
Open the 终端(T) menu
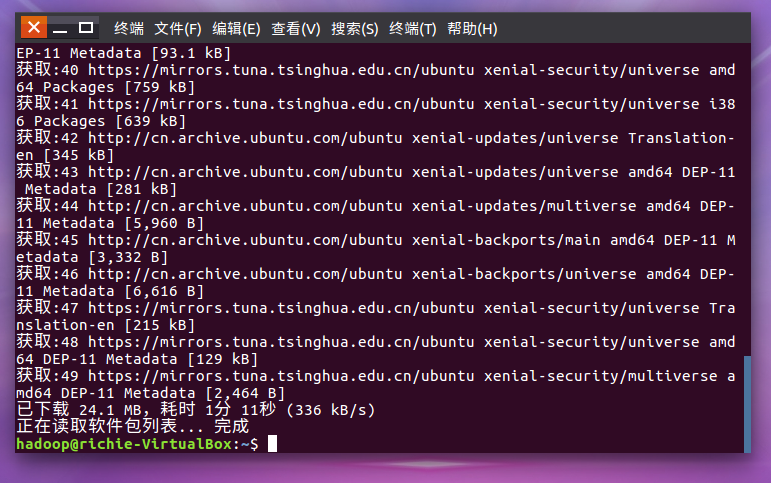(413, 29)
